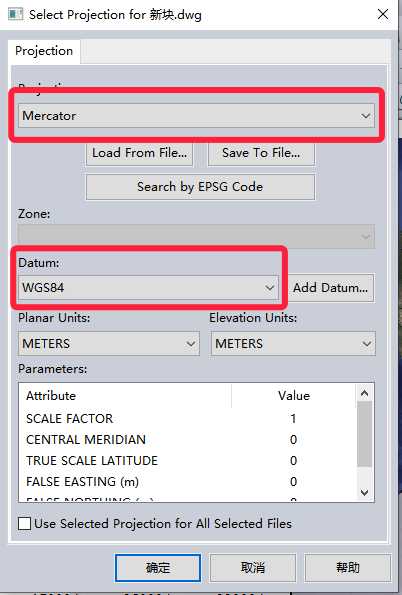The height and width of the screenshot is (595, 402).
Task: Select the SCALE FACTOR parameter row
Action: (188, 419)
